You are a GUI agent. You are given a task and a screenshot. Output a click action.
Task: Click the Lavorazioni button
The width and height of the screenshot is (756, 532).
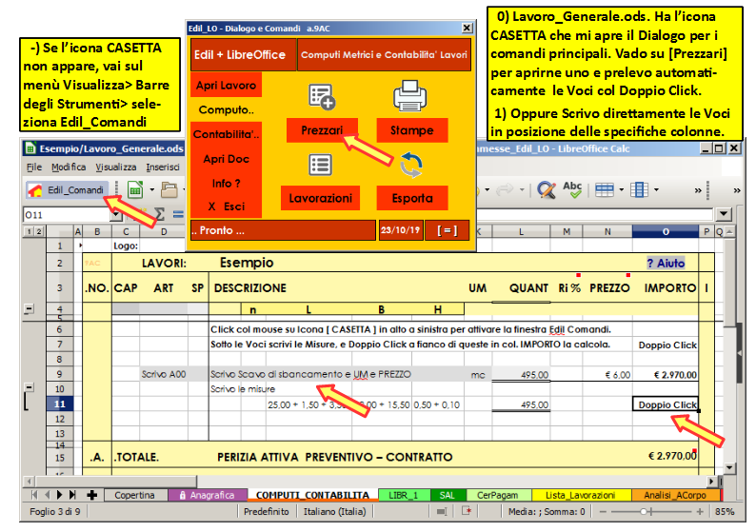(320, 198)
